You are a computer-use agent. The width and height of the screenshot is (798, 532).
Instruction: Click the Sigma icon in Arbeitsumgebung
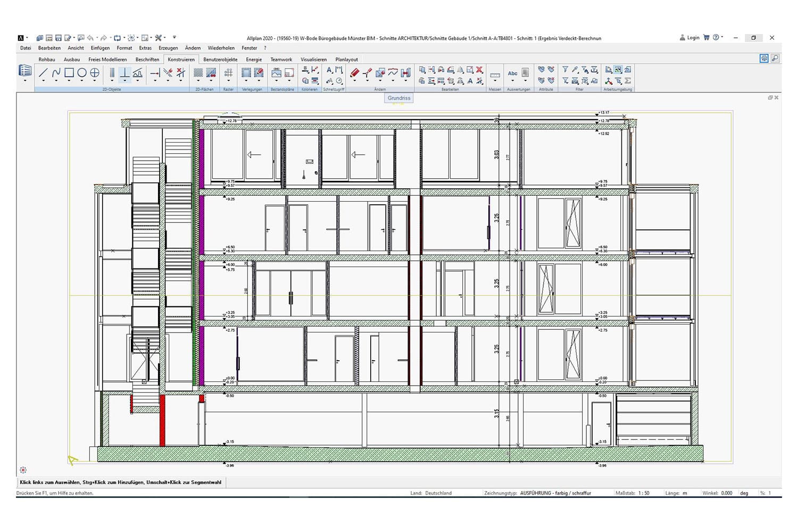point(628,81)
